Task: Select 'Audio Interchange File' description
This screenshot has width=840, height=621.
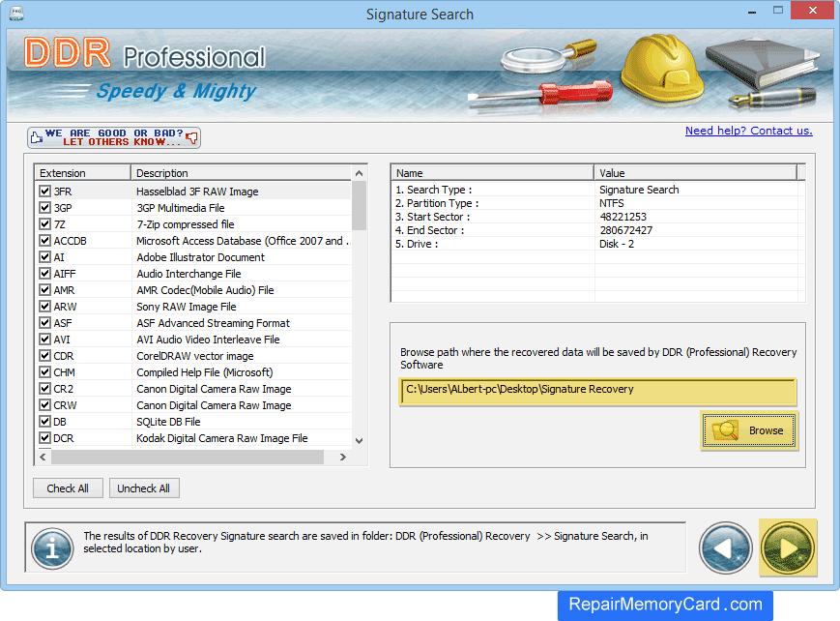Action: pos(188,274)
